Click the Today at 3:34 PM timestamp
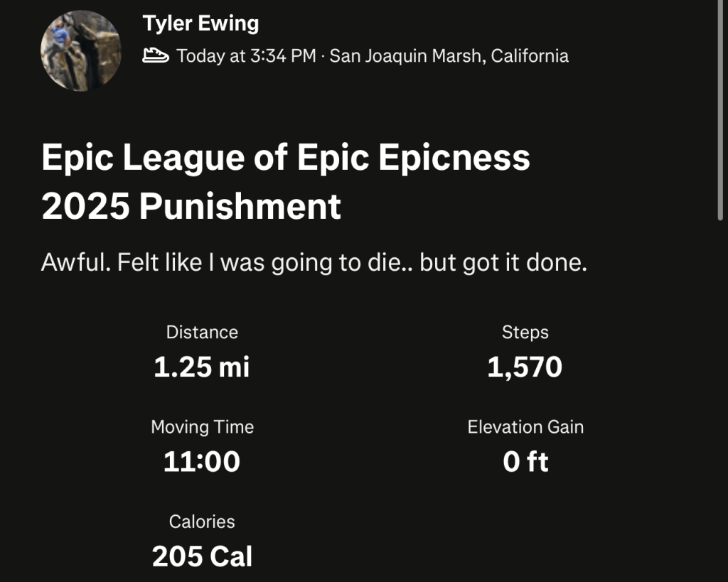728x582 pixels. pyautogui.click(x=246, y=55)
